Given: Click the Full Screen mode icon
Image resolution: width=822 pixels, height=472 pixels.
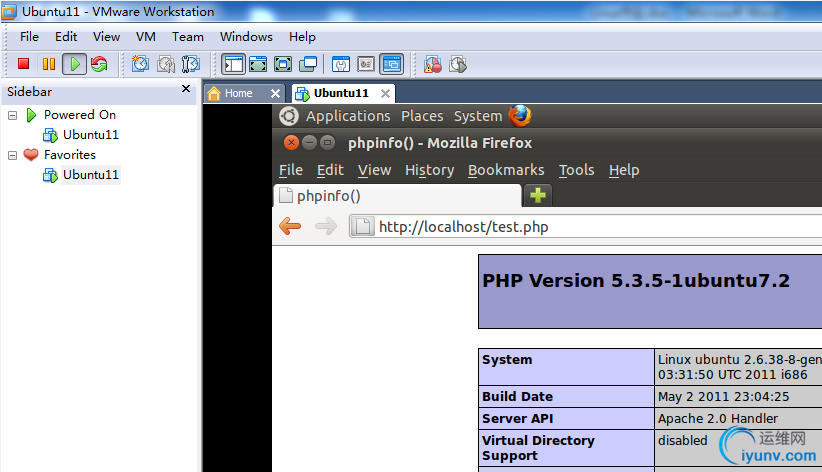Looking at the screenshot, I should click(x=283, y=64).
